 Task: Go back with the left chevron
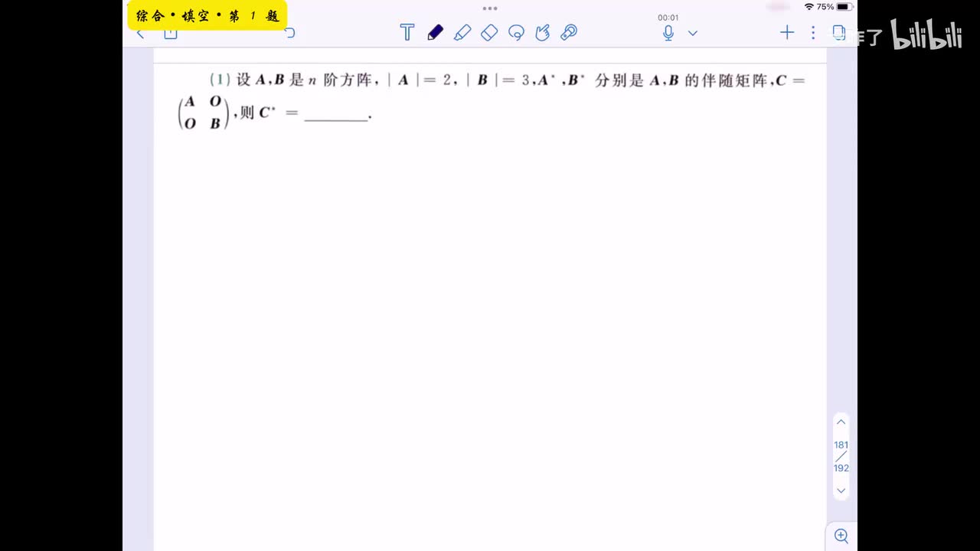(140, 34)
